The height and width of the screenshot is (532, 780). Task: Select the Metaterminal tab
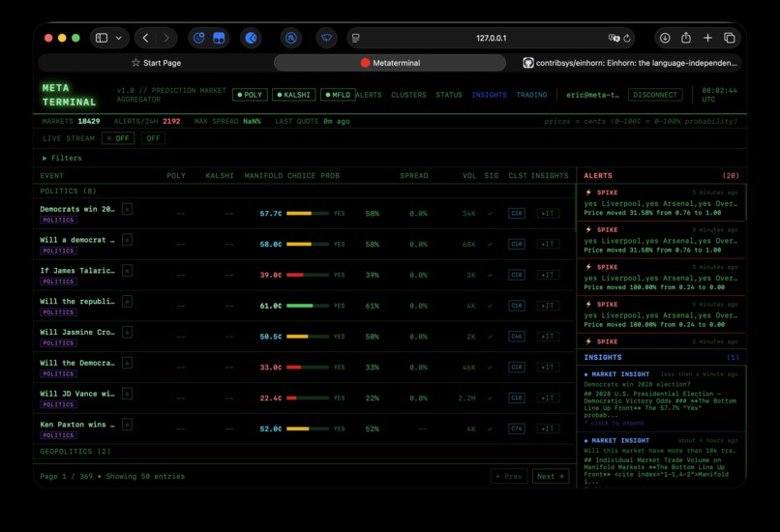tap(390, 63)
